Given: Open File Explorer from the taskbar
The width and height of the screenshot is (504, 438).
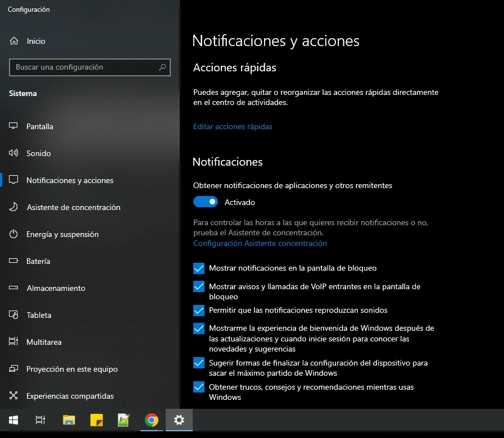Looking at the screenshot, I should point(69,419).
